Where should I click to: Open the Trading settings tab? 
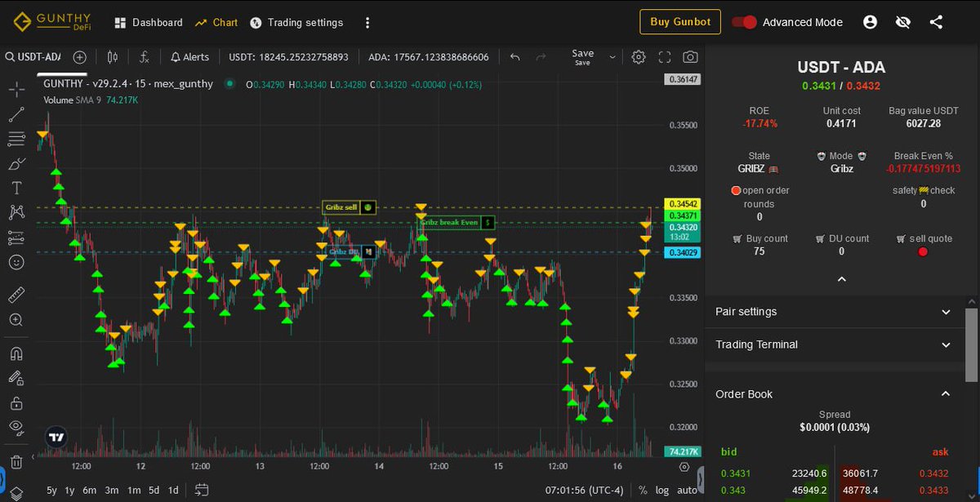click(296, 23)
